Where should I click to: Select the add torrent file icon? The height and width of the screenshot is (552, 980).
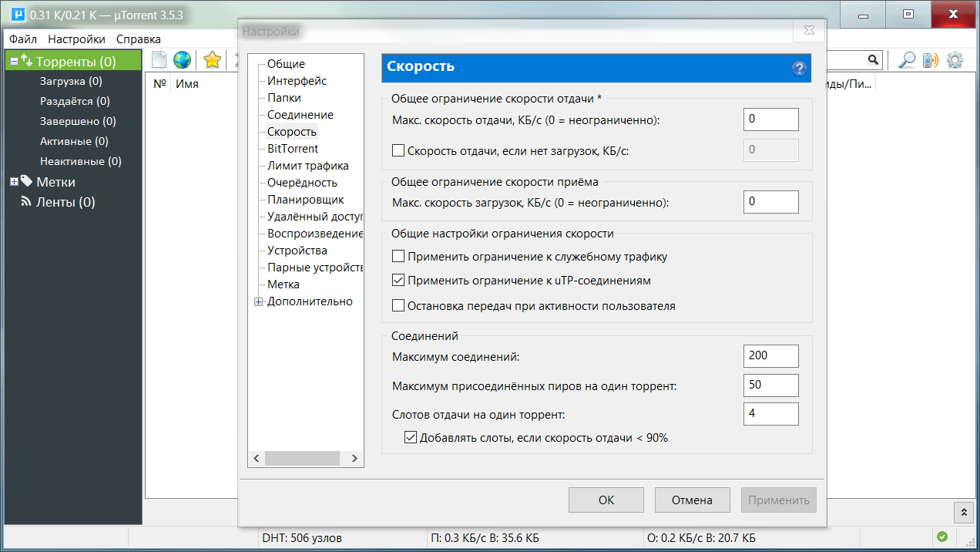[x=159, y=59]
